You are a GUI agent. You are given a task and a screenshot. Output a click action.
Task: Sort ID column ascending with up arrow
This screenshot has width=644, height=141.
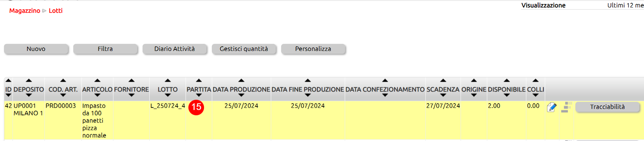coord(9,80)
